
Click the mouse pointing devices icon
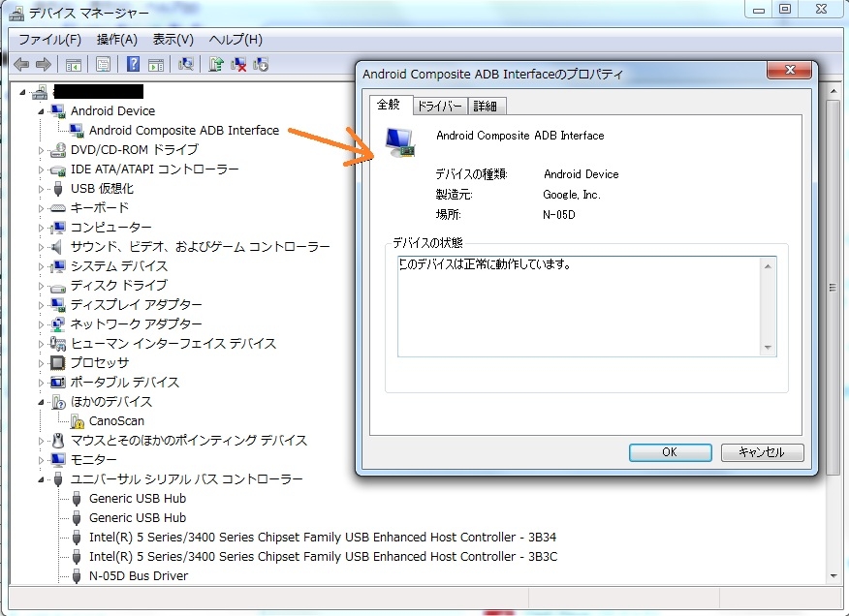pos(57,440)
